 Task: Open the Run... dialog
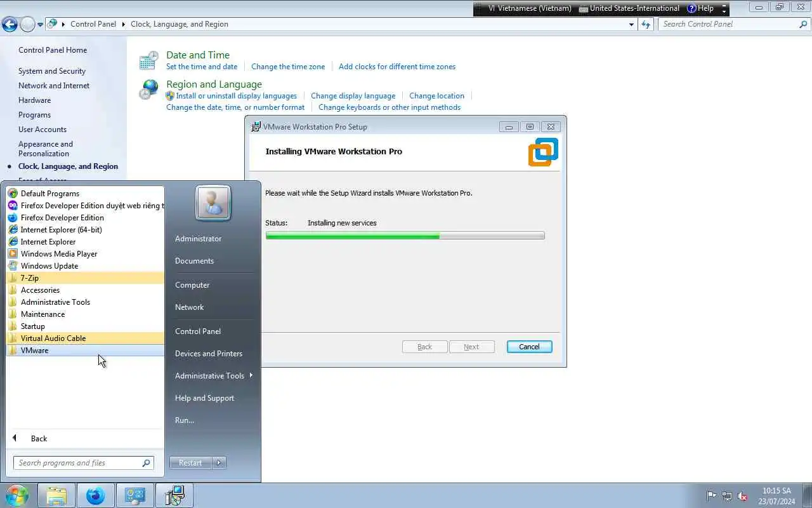(185, 420)
